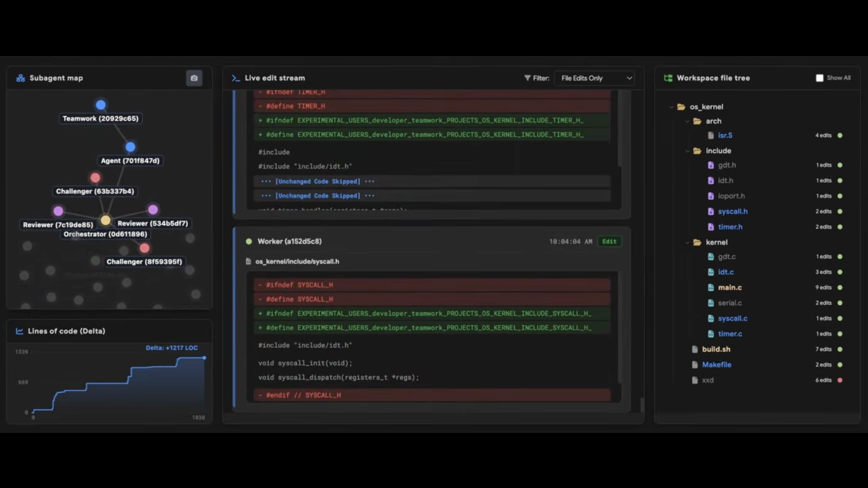Click the Delta: +1217 LOC label
This screenshot has width=868, height=488.
tap(171, 348)
